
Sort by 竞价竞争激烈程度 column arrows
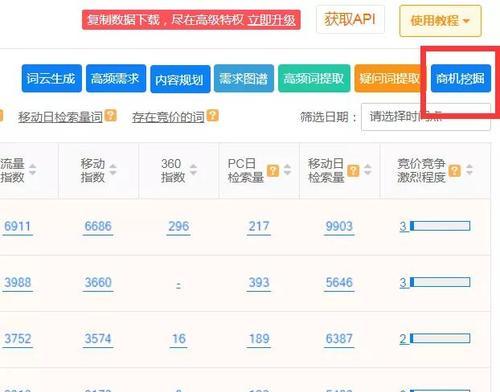point(469,170)
